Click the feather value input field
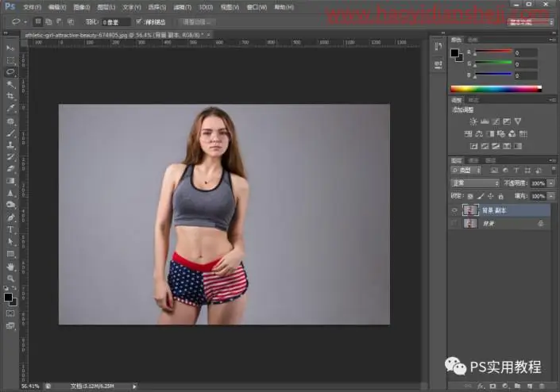This screenshot has height=392, width=560. coord(116,22)
